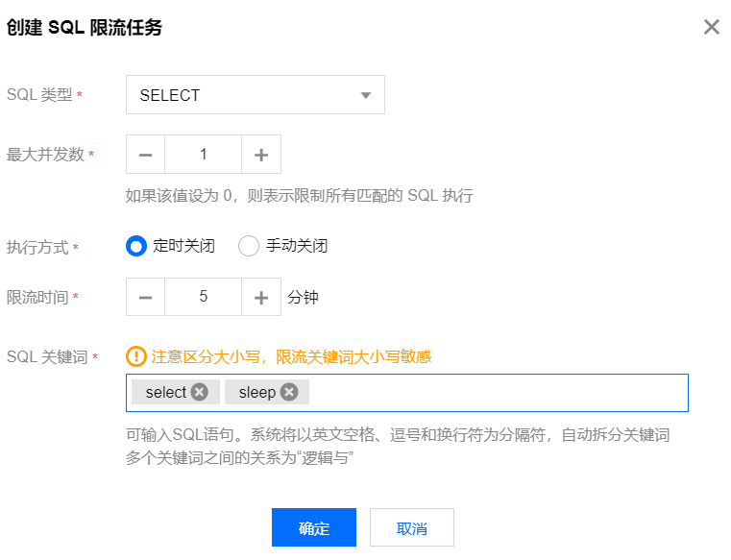Click the SQL 类型 dropdown arrow
Viewport: 731px width, 560px height.
click(365, 95)
